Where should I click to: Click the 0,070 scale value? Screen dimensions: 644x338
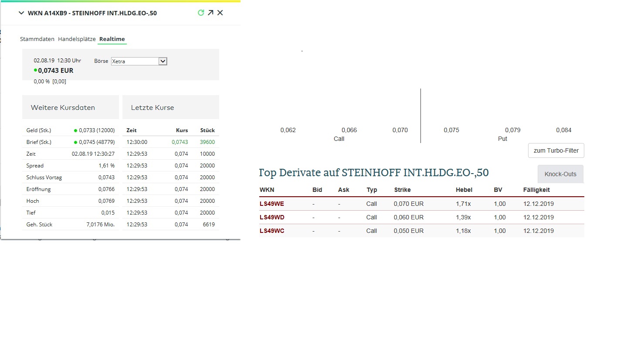point(400,130)
